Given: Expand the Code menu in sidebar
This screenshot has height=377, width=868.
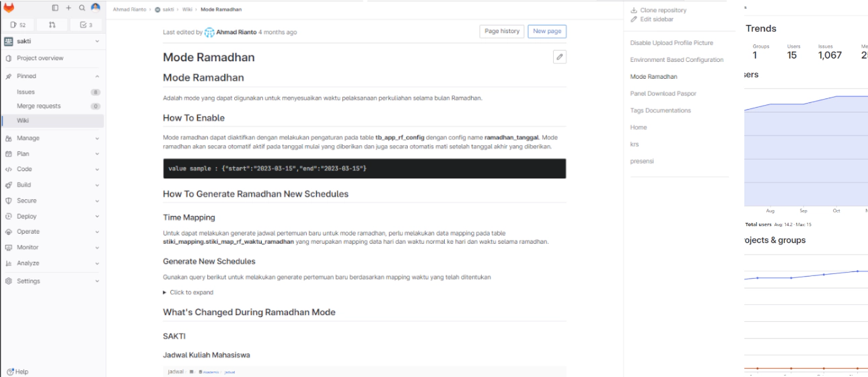Looking at the screenshot, I should pyautogui.click(x=54, y=169).
